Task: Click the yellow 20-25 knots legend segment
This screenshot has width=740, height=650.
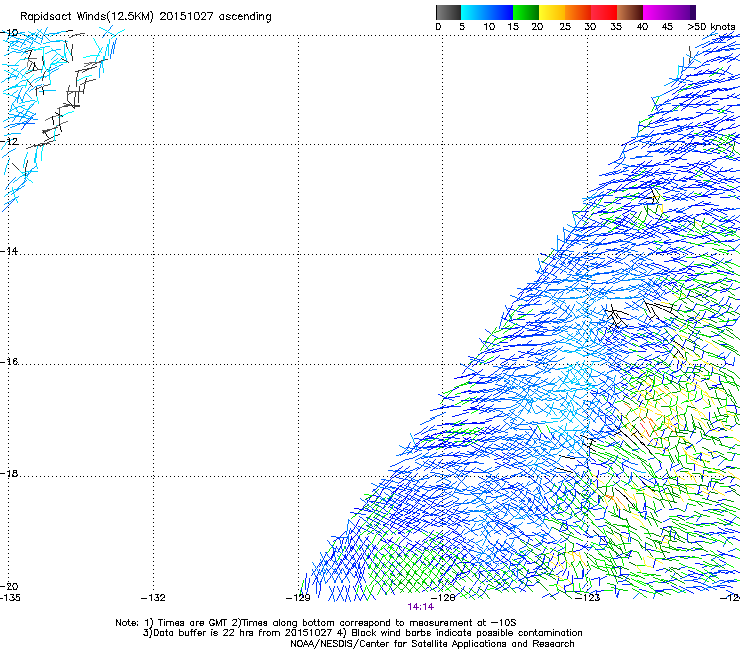Action: (552, 12)
